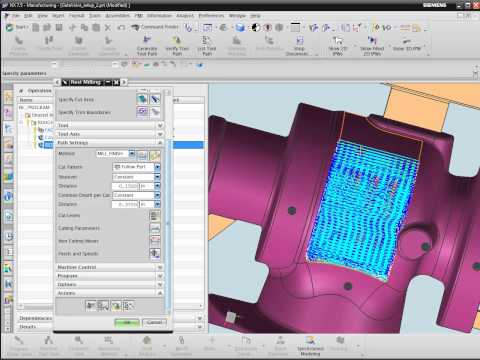Click the Replay icon under Actions

click(103, 305)
